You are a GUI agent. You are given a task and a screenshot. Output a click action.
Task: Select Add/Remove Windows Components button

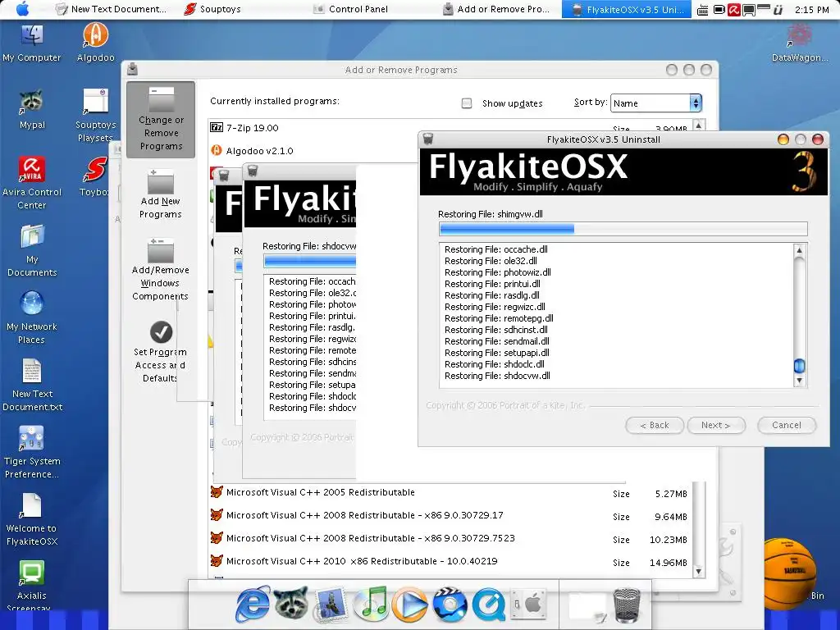161,269
